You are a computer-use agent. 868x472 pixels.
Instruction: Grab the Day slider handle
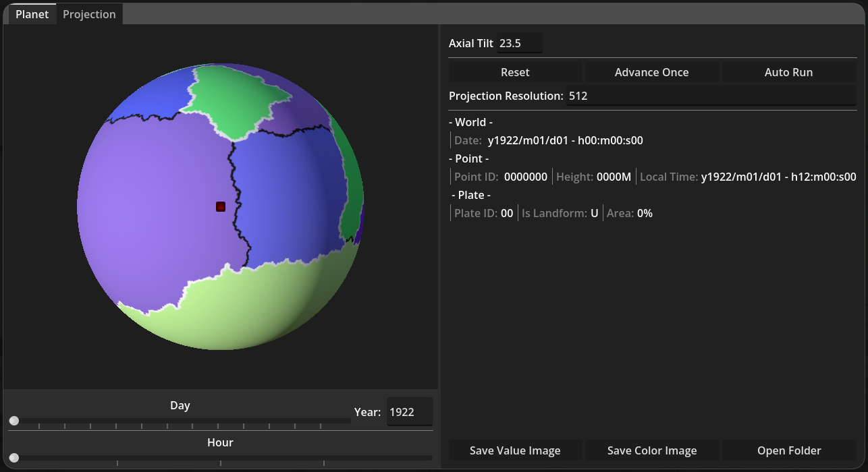coord(14,421)
